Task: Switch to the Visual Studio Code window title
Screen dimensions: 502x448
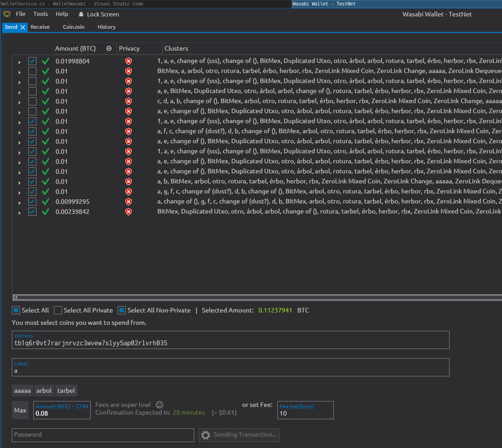Action: pyautogui.click(x=72, y=4)
